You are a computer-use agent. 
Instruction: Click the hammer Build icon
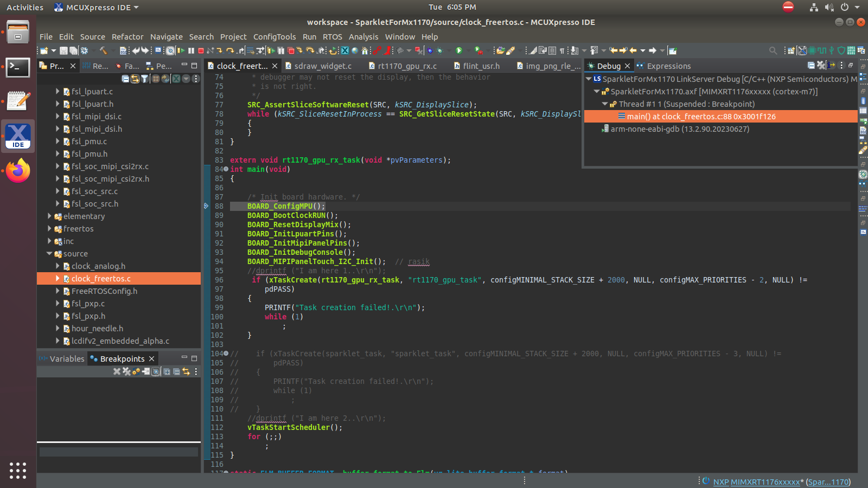pos(103,50)
